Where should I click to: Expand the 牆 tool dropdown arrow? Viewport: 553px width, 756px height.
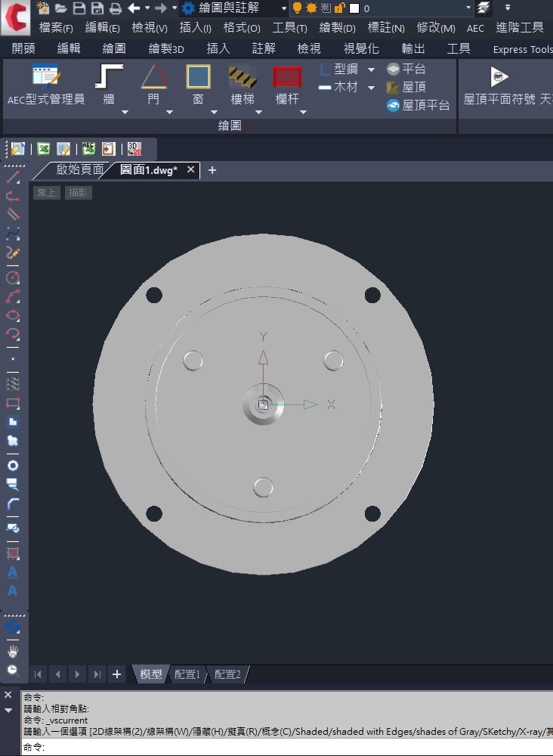[125, 113]
